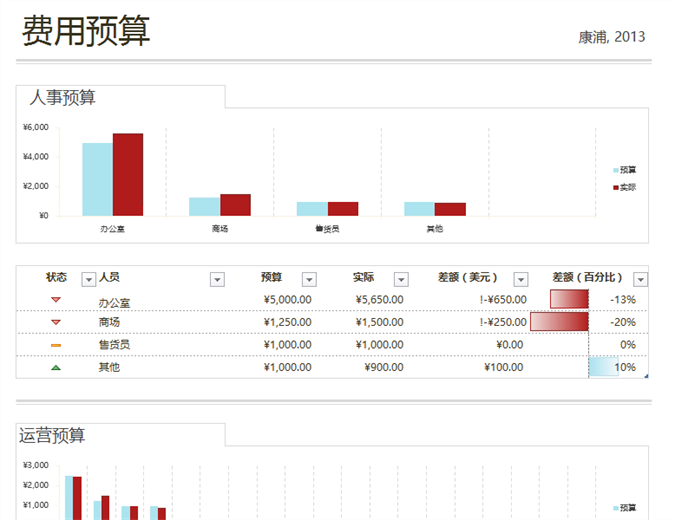Click the 预算 legend entry in the 人事预算 chart
This screenshot has height=520, width=675.
point(624,170)
